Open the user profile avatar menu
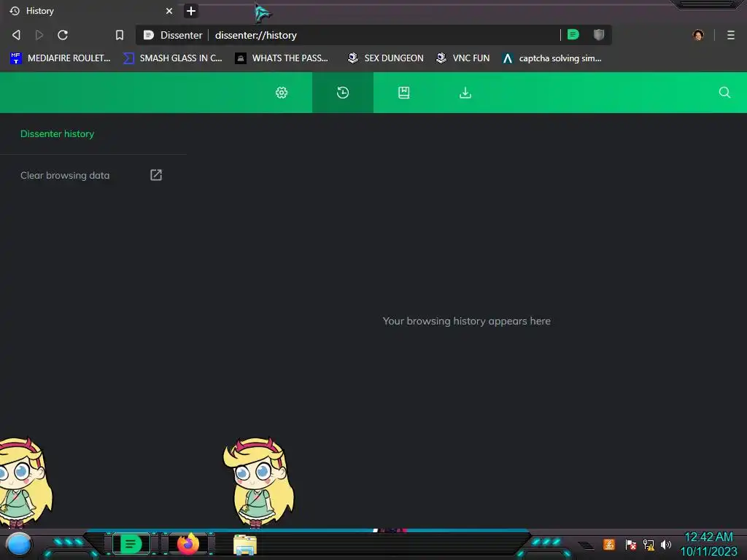This screenshot has width=747, height=560. pos(698,35)
